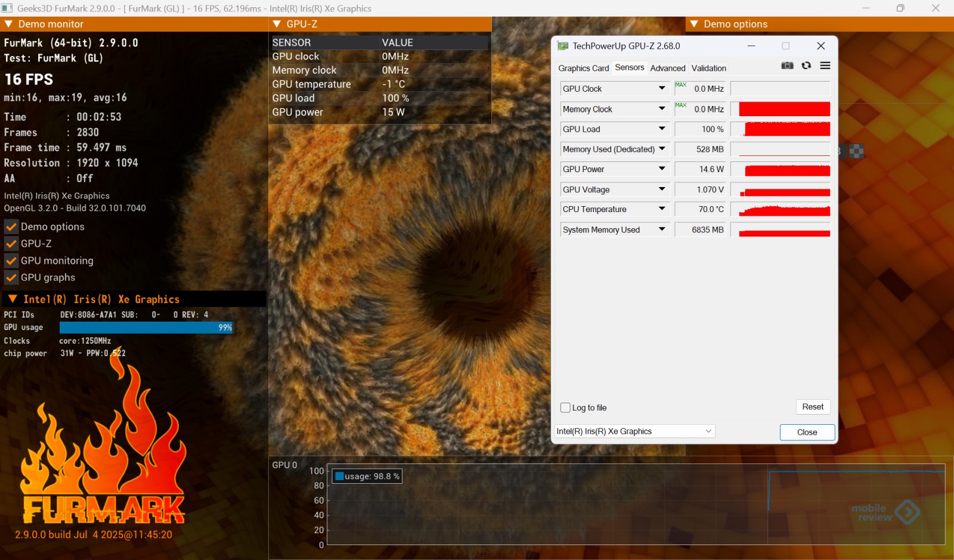954x560 pixels.
Task: Click the MAX indicator beside GPU Clock value
Action: click(680, 85)
